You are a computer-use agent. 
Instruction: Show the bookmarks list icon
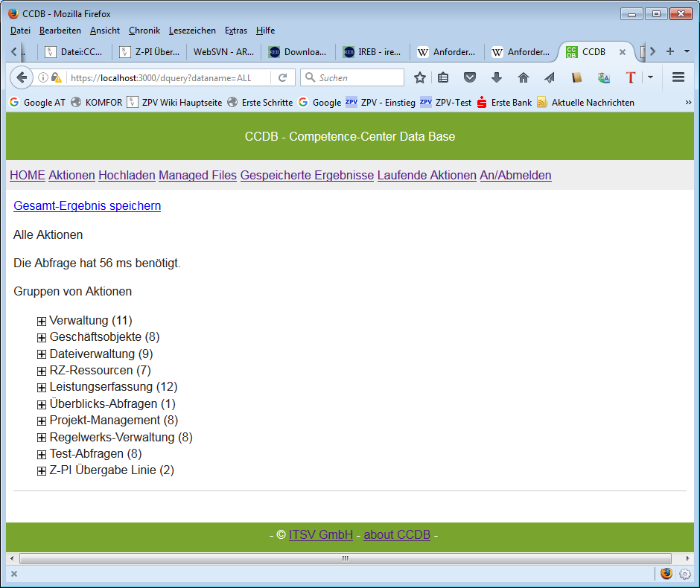click(444, 77)
